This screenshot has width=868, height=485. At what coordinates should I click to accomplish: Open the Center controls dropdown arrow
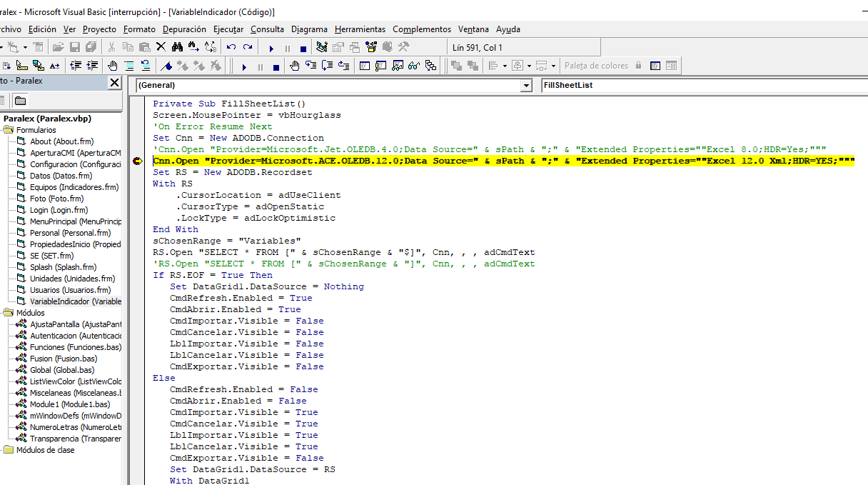tap(529, 66)
